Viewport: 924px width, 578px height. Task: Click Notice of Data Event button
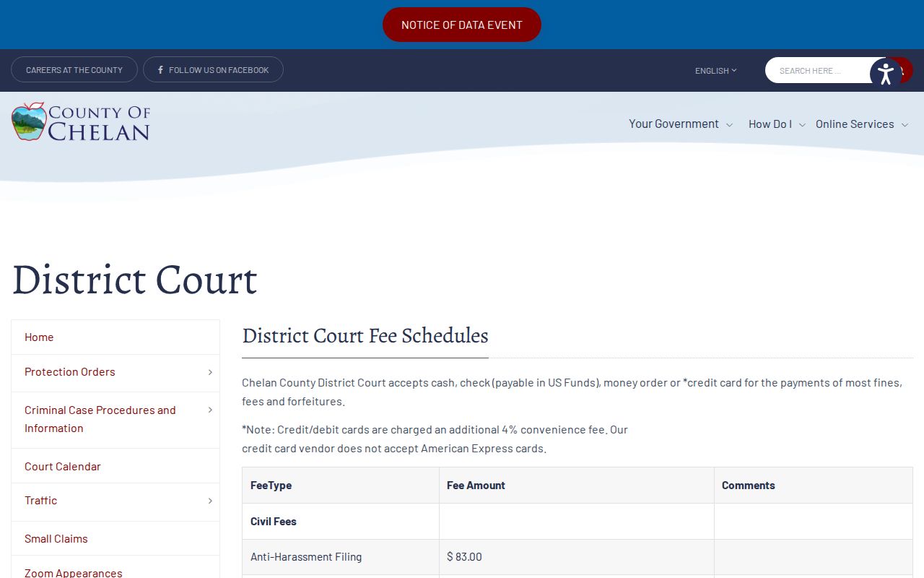[x=462, y=25]
